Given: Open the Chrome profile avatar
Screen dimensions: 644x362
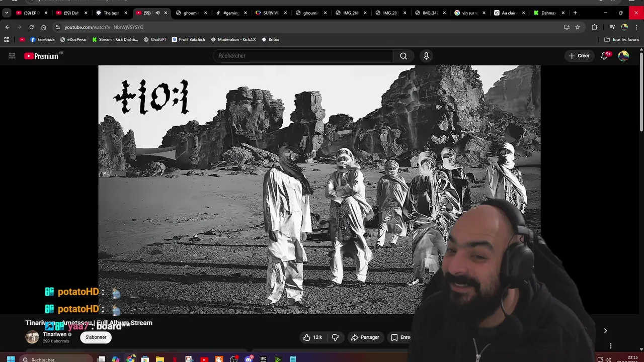Looking at the screenshot, I should pos(624,27).
